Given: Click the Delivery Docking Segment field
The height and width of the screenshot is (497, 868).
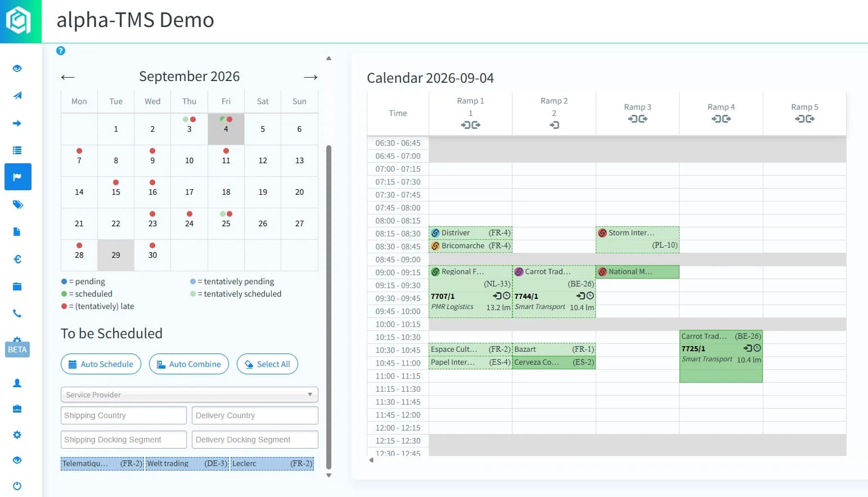Looking at the screenshot, I should (x=255, y=440).
